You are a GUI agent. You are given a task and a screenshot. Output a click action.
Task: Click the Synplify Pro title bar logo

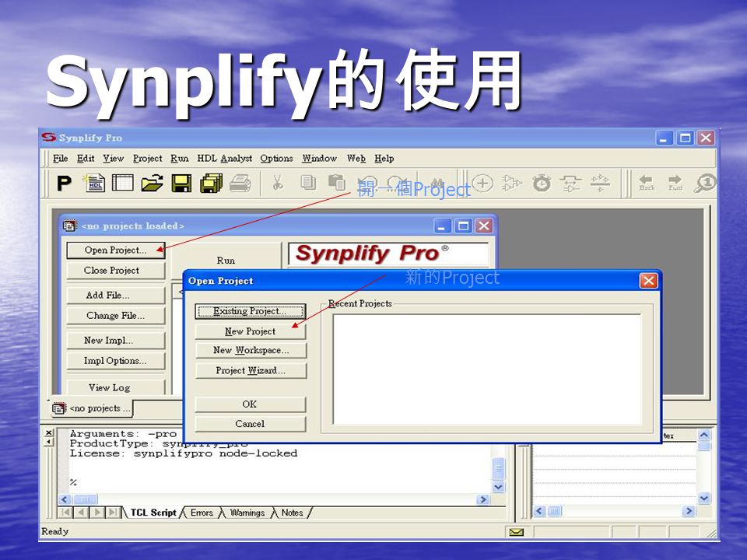click(48, 137)
